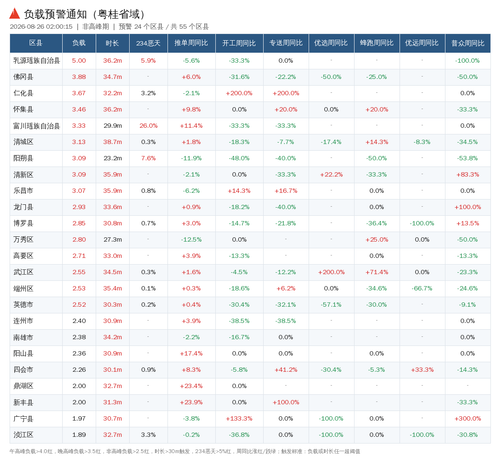Click -36.4% in the 博罗县 row
The width and height of the screenshot is (500, 467).
click(377, 223)
